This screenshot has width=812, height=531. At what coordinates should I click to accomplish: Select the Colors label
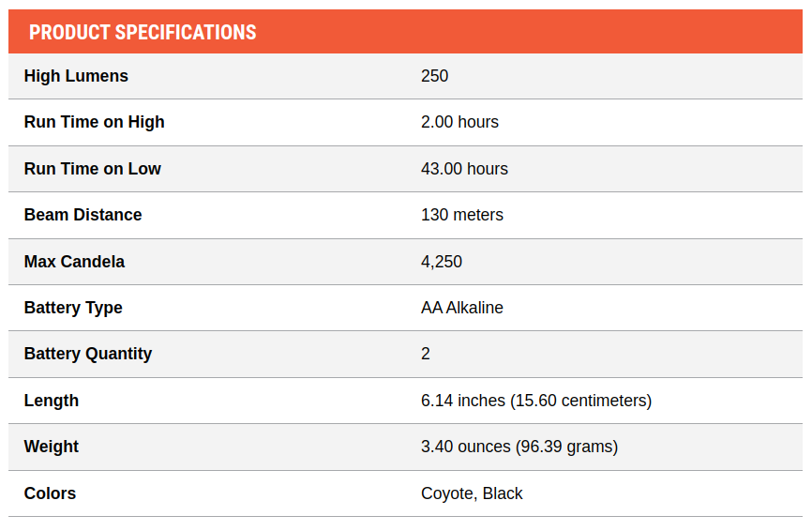50,493
